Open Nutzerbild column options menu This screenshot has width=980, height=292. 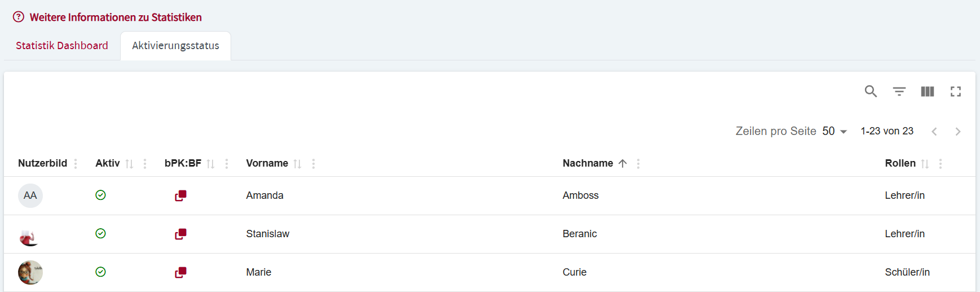76,164
